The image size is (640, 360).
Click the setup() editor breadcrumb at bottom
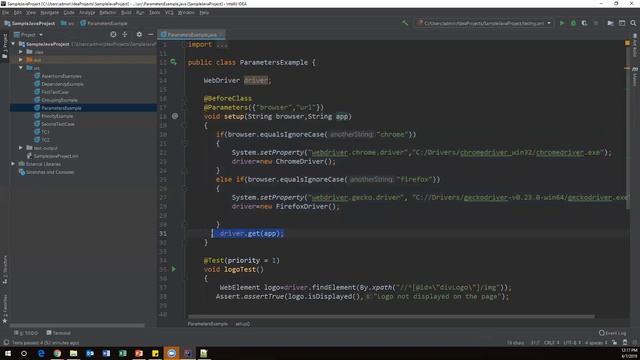point(242,324)
